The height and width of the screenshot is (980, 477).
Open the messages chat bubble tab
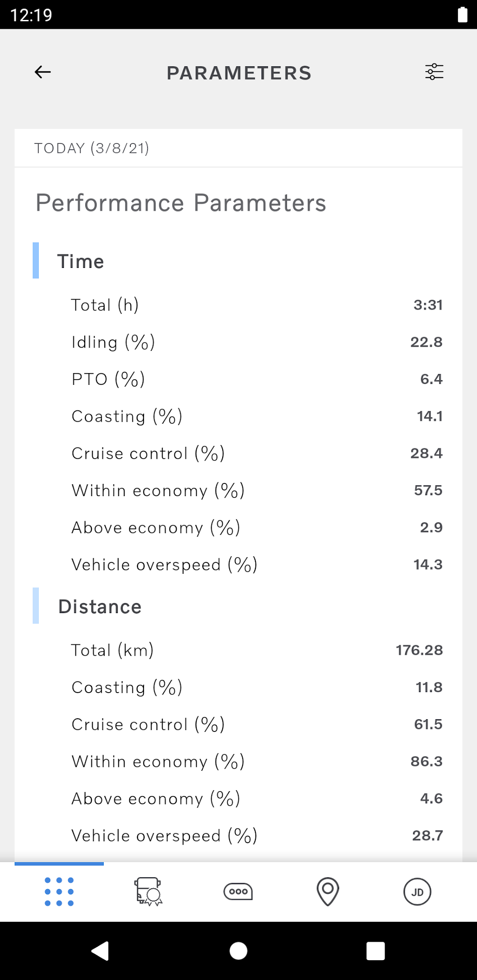tap(238, 891)
